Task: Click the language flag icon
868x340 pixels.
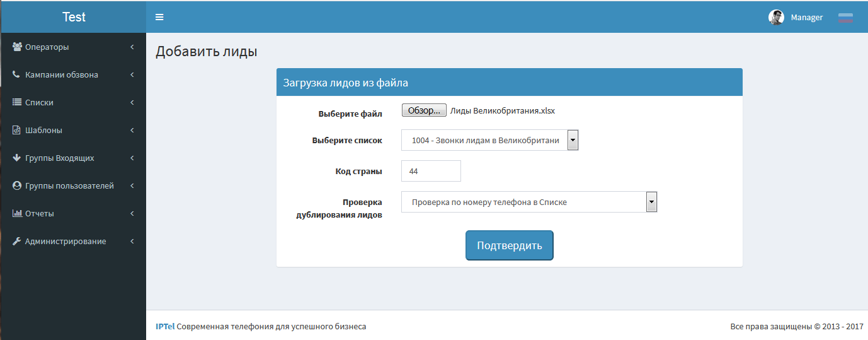Action: (x=845, y=17)
